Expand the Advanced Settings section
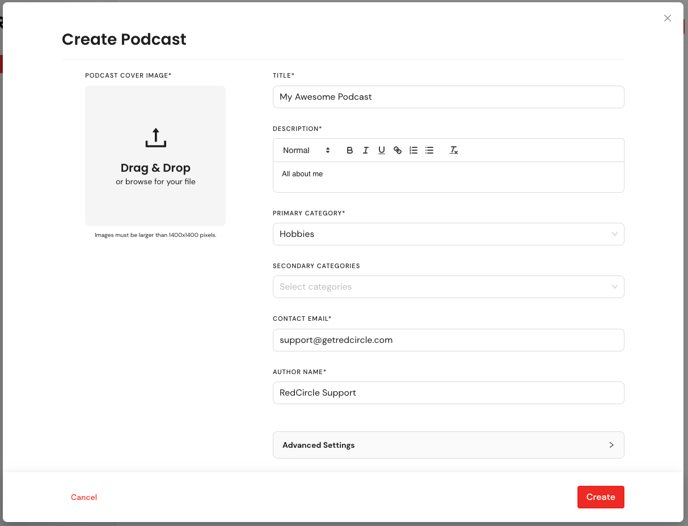The height and width of the screenshot is (526, 688). [448, 445]
